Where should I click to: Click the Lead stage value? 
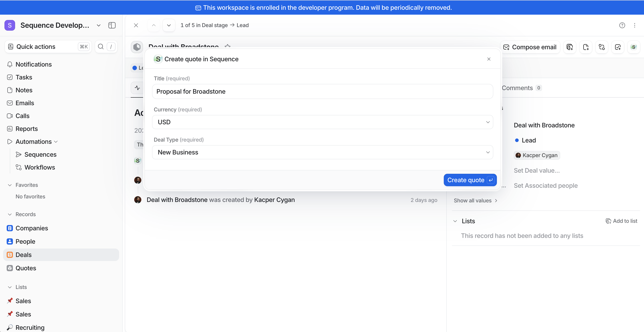[525, 140]
